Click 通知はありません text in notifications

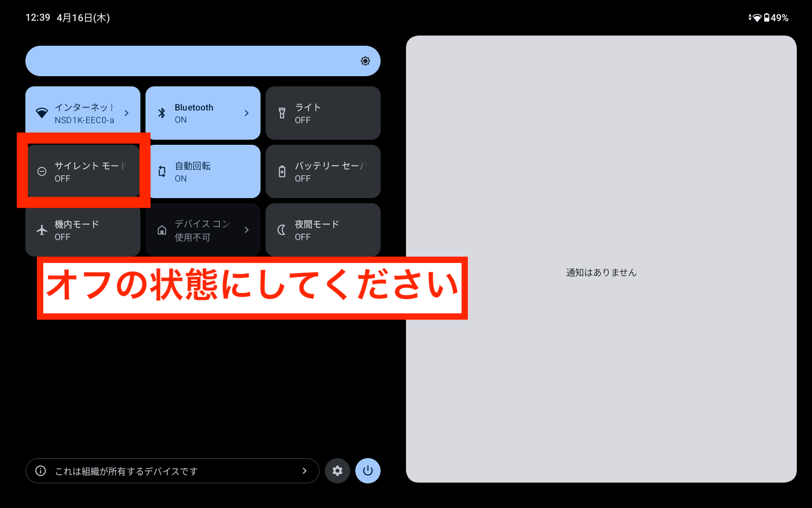[x=601, y=273]
